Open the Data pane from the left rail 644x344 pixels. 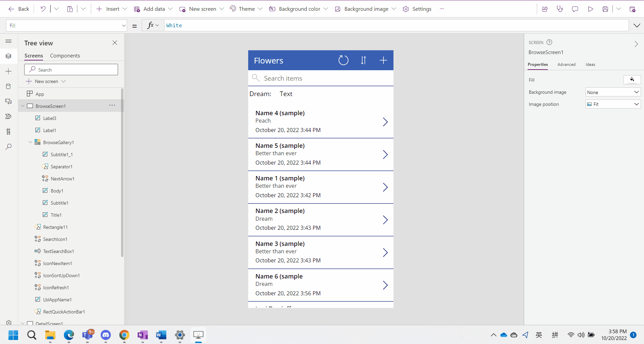[8, 86]
